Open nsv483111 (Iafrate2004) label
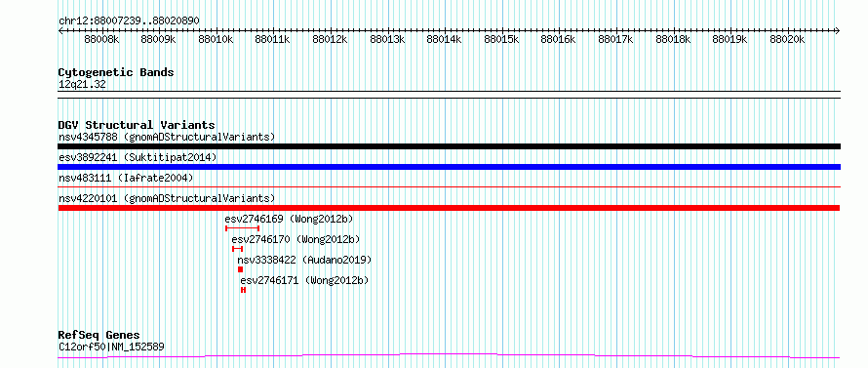The width and height of the screenshot is (868, 368). coord(126,178)
